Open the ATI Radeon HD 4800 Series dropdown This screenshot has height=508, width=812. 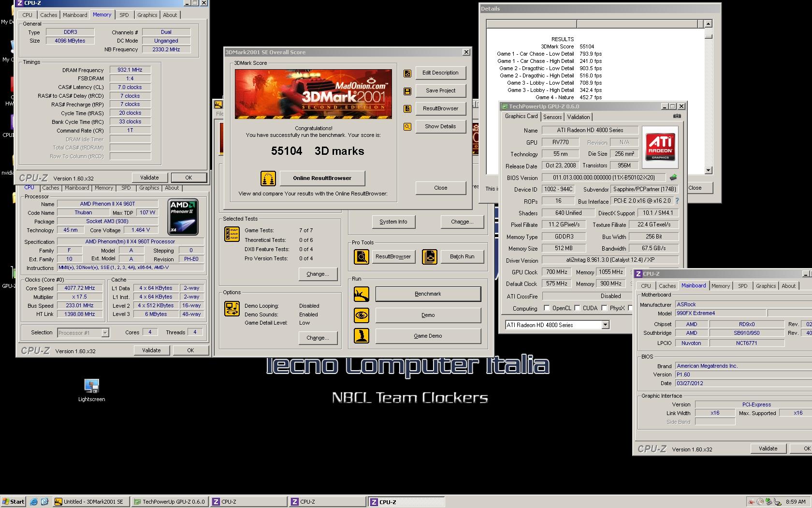(x=605, y=325)
